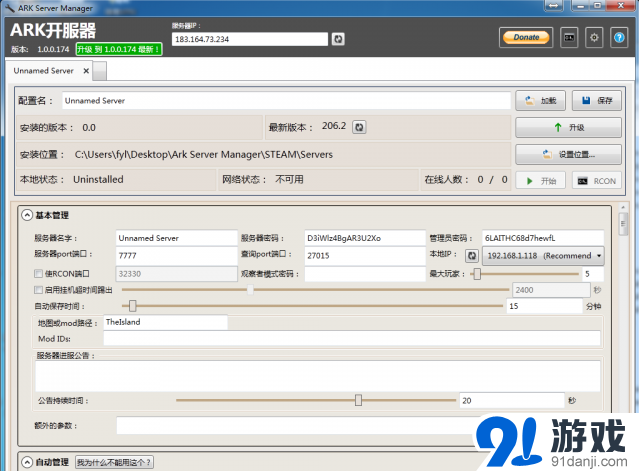Open help question mark icon
This screenshot has width=639, height=471.
(x=619, y=38)
